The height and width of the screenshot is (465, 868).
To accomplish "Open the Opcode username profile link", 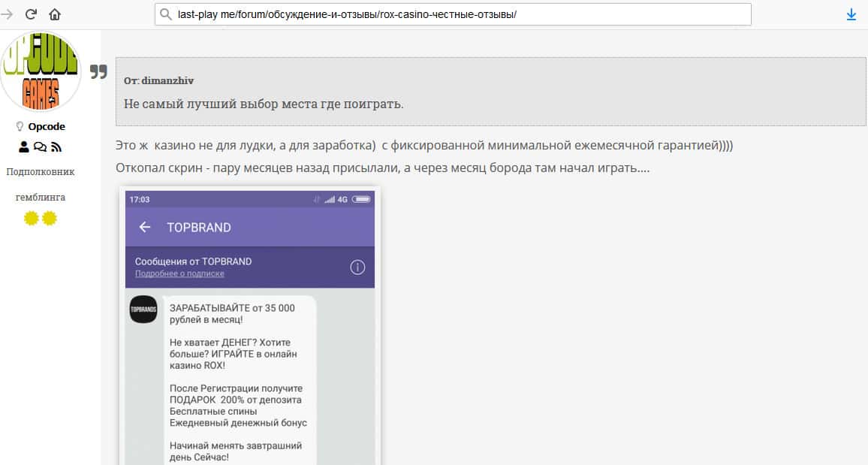I will pyautogui.click(x=47, y=127).
